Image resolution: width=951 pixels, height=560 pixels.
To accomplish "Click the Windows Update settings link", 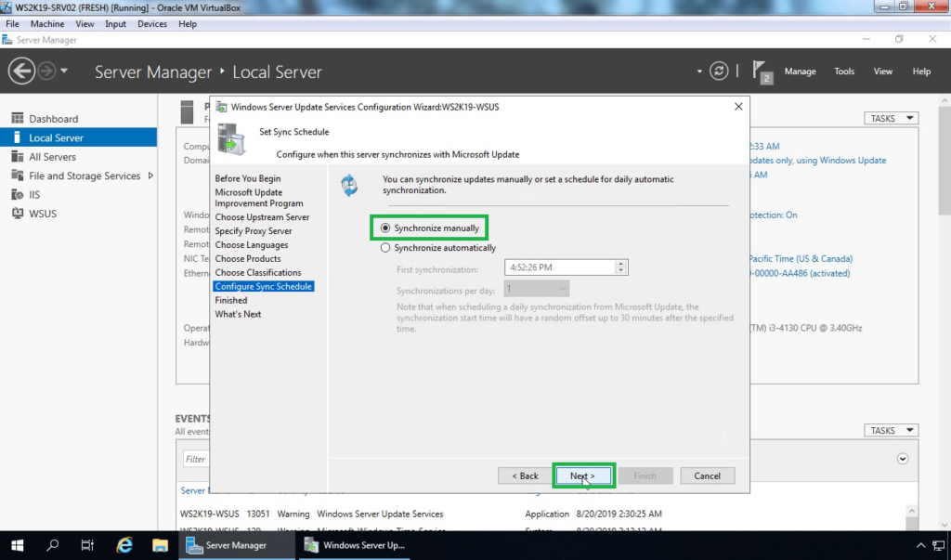I will click(x=818, y=160).
